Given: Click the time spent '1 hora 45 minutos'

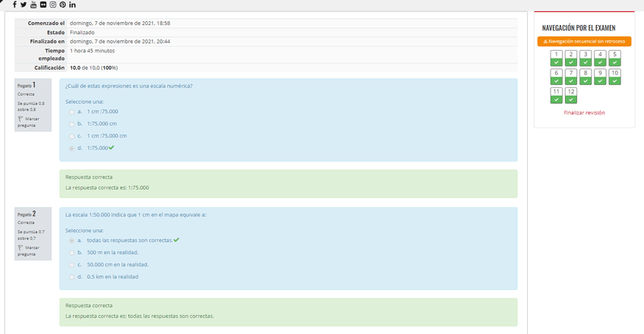Looking at the screenshot, I should [x=92, y=51].
